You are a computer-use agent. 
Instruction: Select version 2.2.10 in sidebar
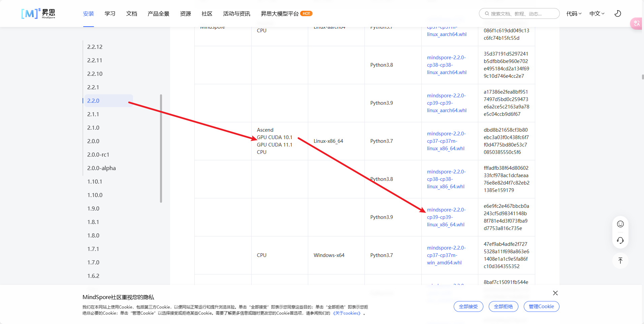point(95,74)
